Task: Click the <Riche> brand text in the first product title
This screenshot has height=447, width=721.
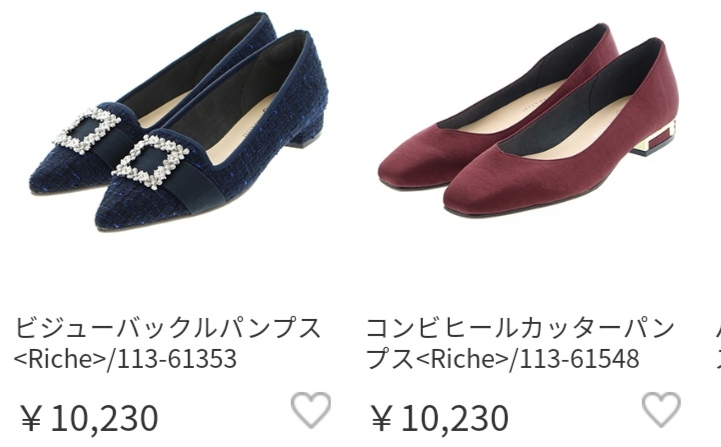Action: pyautogui.click(x=60, y=359)
